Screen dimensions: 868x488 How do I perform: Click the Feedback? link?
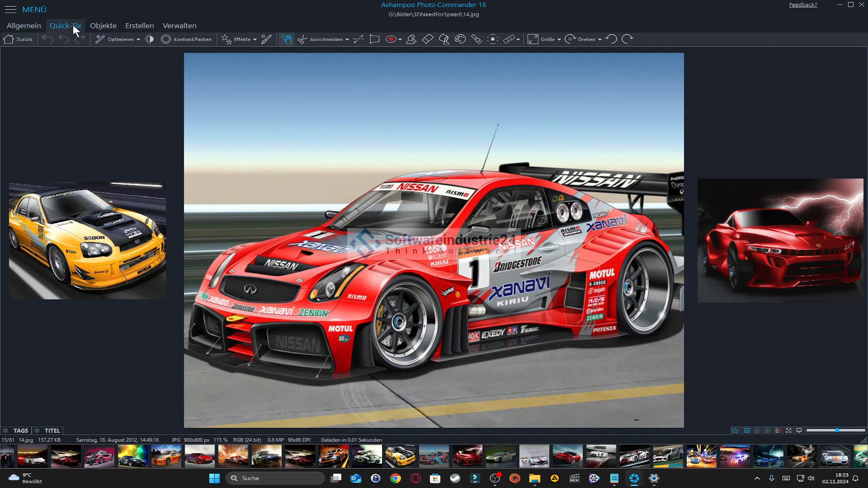(x=803, y=5)
